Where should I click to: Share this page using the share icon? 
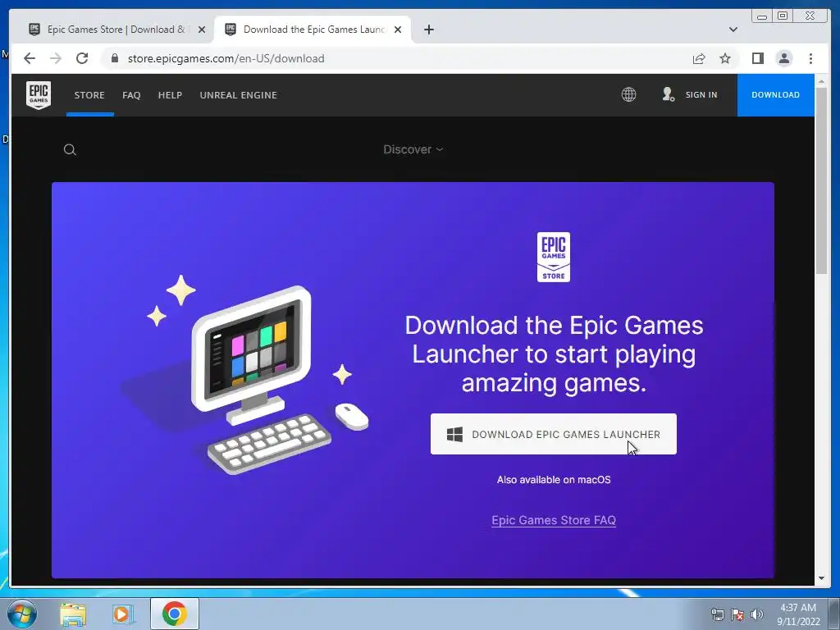tap(699, 58)
